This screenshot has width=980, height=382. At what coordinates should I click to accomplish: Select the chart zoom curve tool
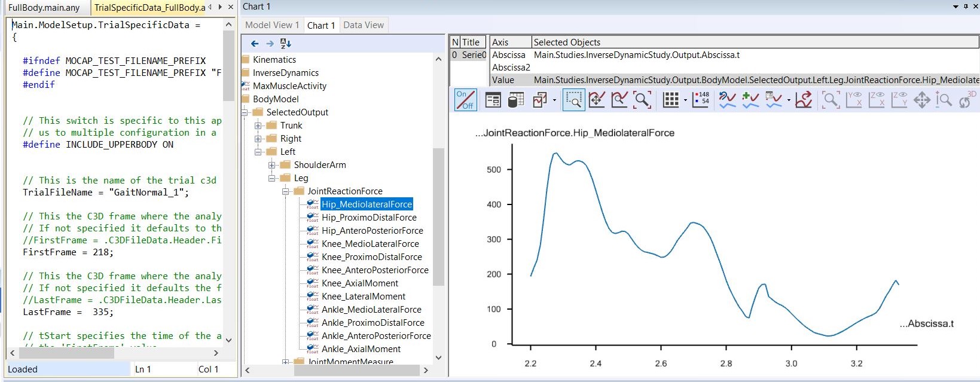pyautogui.click(x=619, y=100)
